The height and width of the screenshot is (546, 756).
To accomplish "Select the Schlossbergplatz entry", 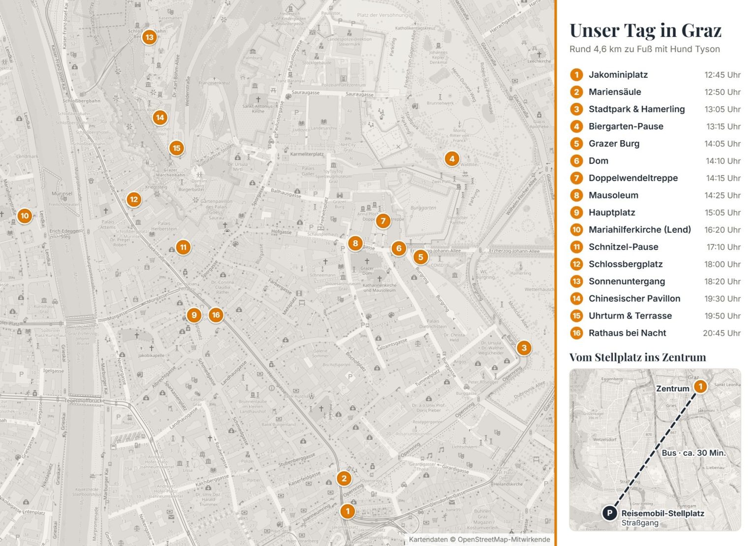I will click(655, 264).
